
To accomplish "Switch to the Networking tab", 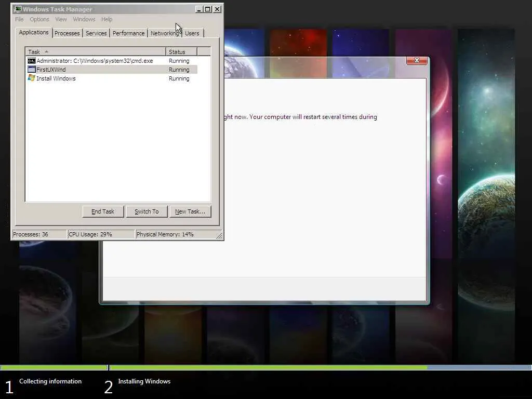I will click(165, 33).
